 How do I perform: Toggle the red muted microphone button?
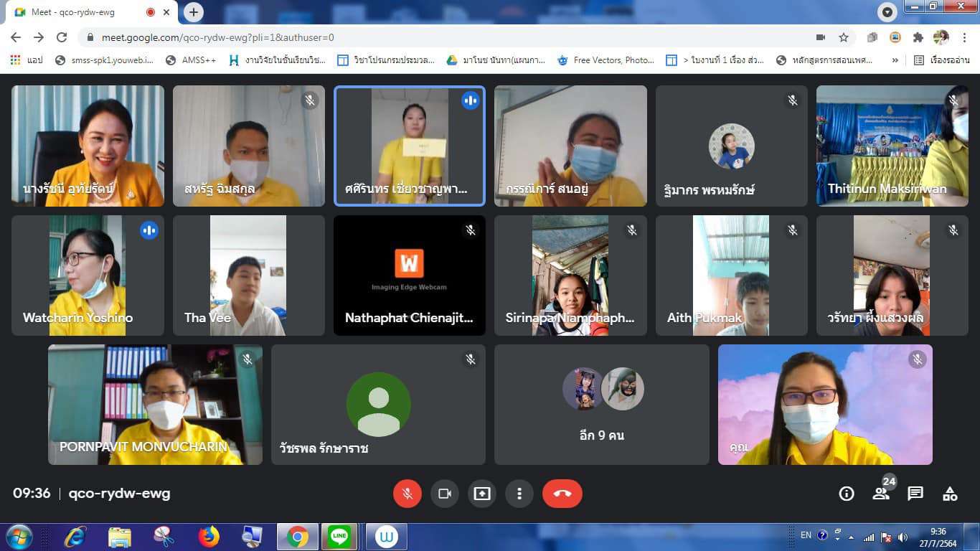pos(407,494)
